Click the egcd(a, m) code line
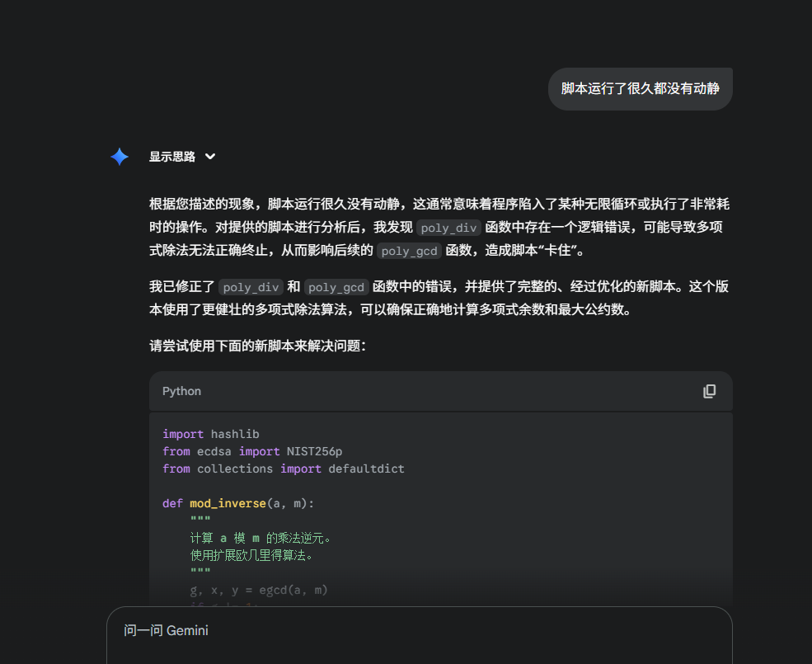This screenshot has height=664, width=812. [259, 590]
